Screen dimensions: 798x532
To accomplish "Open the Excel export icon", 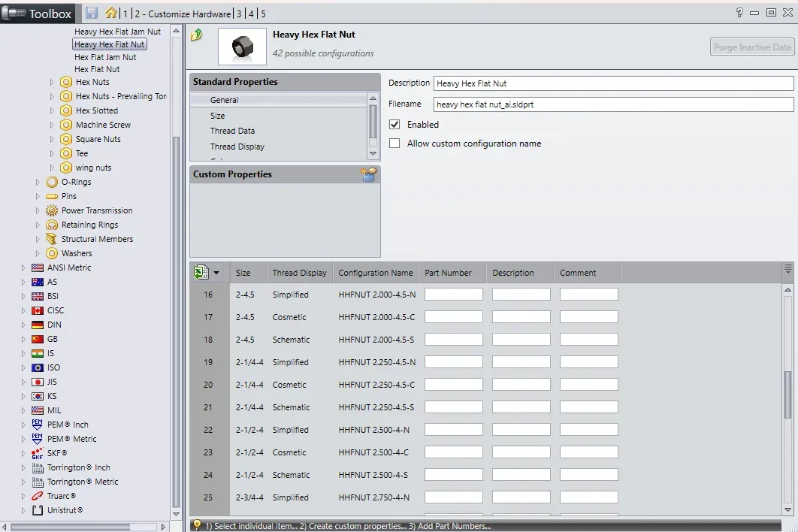I will coord(201,272).
